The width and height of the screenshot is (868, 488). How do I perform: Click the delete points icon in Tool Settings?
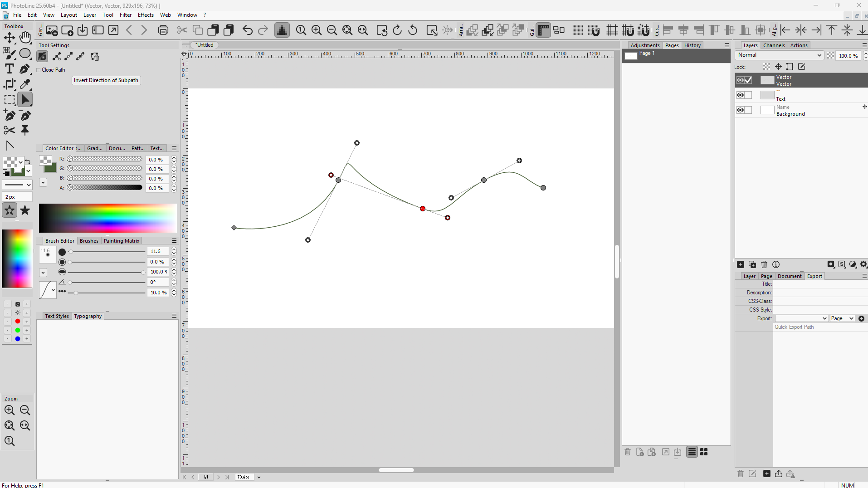click(x=95, y=57)
